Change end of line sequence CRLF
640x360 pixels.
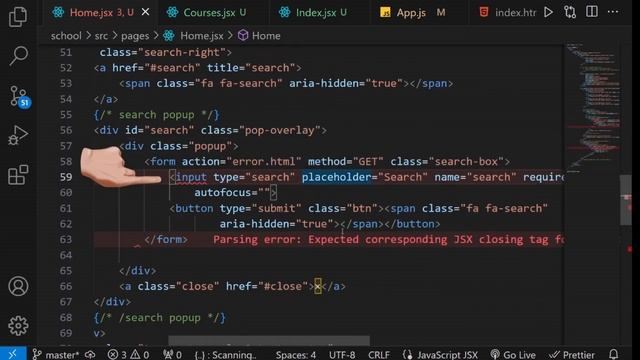[x=379, y=355]
